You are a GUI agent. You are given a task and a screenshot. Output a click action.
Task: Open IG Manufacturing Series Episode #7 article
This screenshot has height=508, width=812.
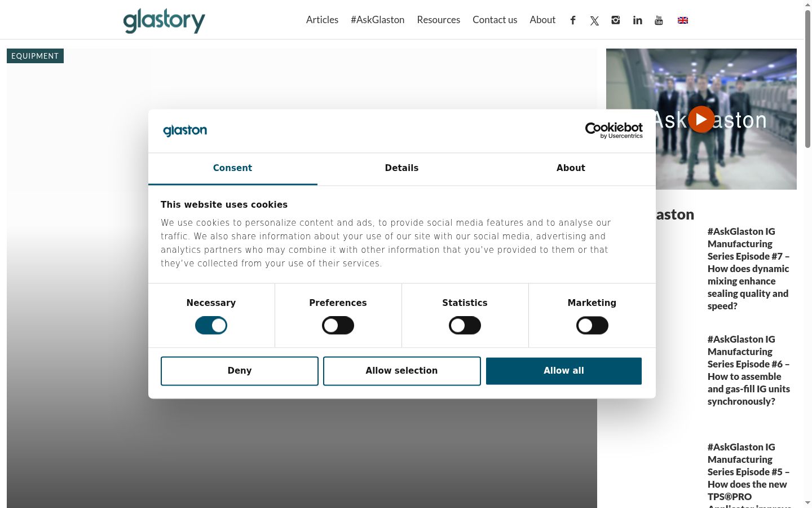749,269
